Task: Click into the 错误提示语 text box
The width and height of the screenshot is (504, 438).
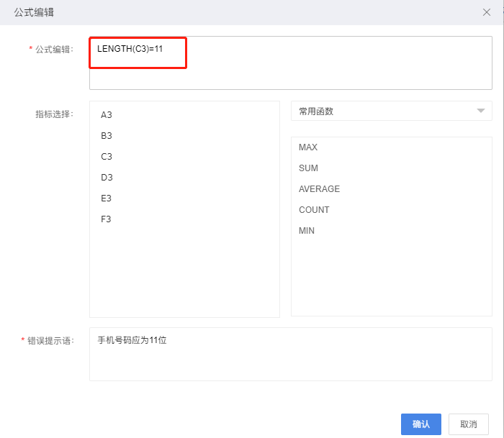Action: pyautogui.click(x=291, y=354)
